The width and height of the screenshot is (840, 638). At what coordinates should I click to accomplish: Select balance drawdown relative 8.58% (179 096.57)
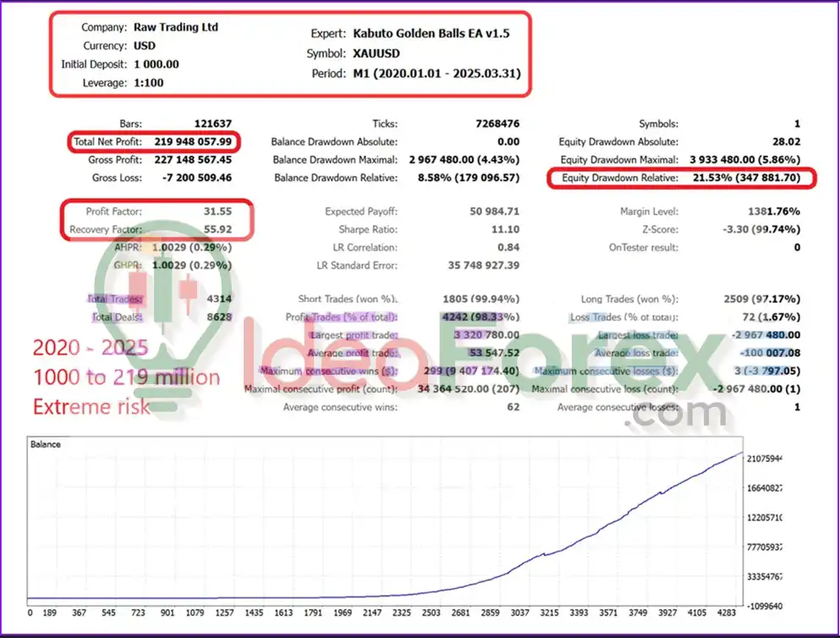tap(469, 178)
